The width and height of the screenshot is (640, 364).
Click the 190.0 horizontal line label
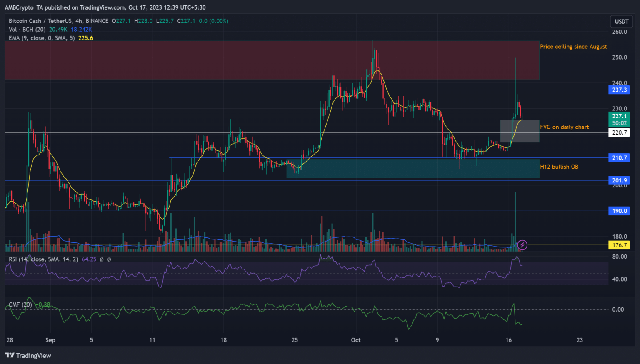619,211
